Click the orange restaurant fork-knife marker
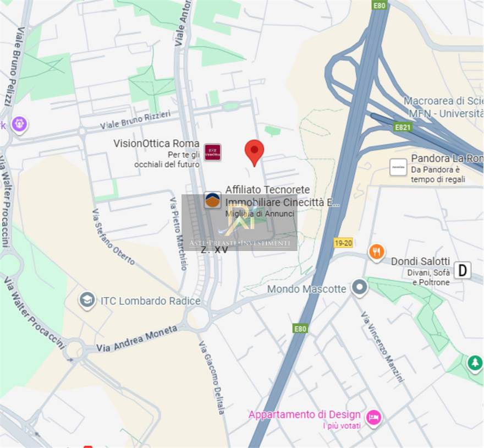The height and width of the screenshot is (448, 484). point(376,253)
